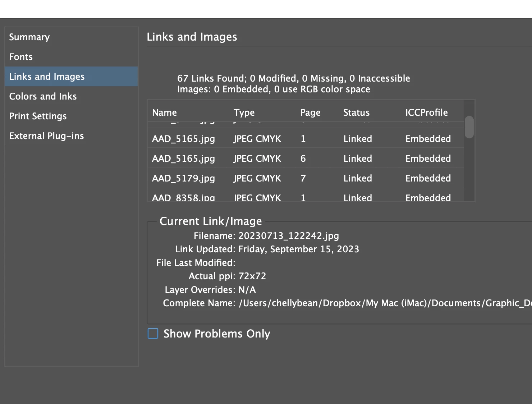Viewport: 532px width, 404px height.
Task: Select the AAD_5179.jpg link row
Action: tap(306, 178)
